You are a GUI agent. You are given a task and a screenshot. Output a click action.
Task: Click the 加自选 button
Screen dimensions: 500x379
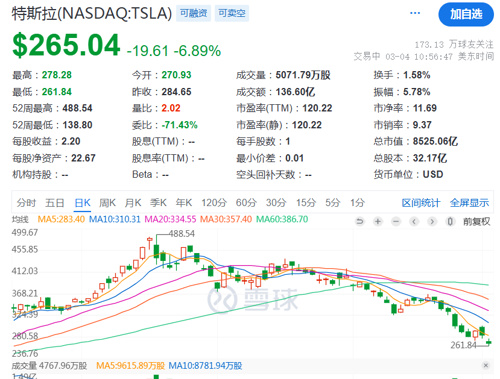(466, 14)
